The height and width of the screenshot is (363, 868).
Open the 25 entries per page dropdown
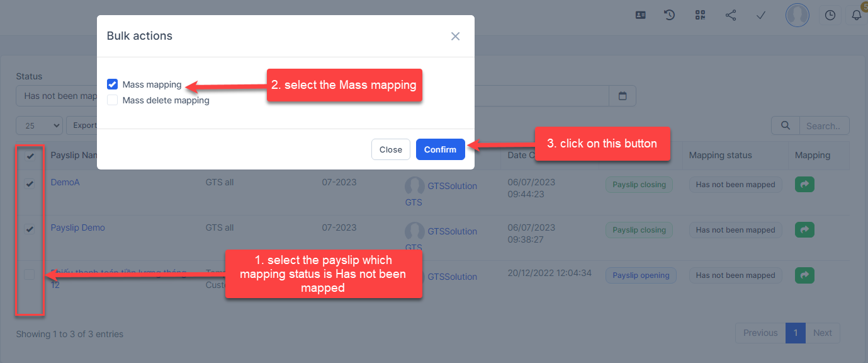[39, 125]
